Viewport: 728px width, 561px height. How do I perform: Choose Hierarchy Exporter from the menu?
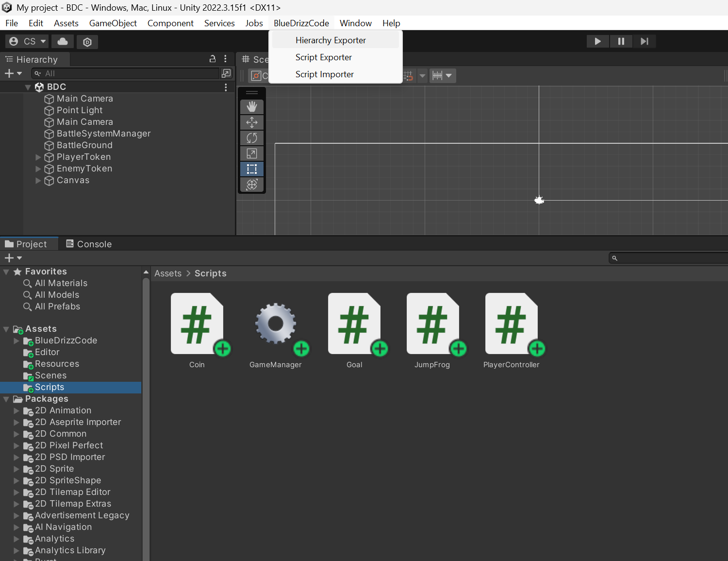point(335,40)
